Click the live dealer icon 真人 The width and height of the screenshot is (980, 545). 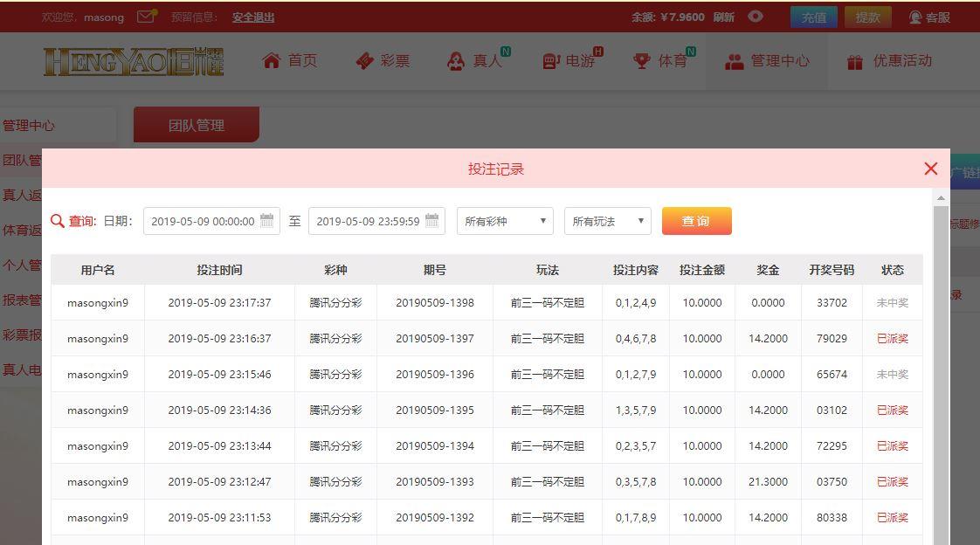pos(455,60)
